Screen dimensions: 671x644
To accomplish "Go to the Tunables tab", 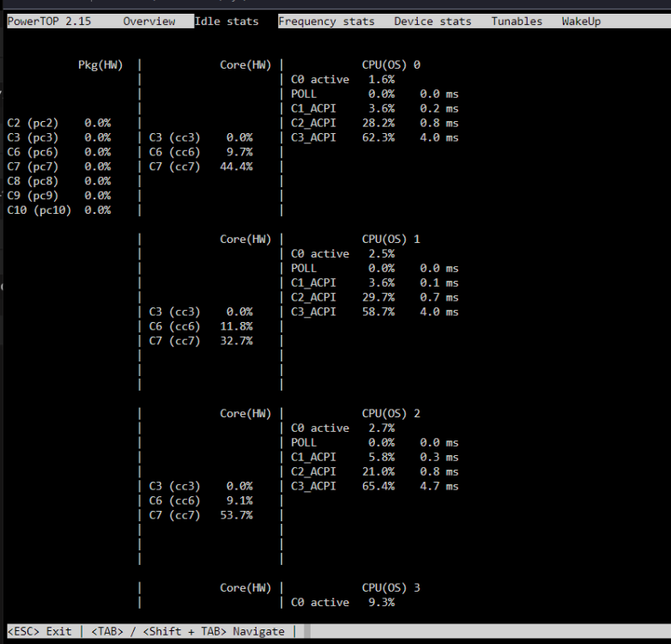I will pyautogui.click(x=517, y=21).
